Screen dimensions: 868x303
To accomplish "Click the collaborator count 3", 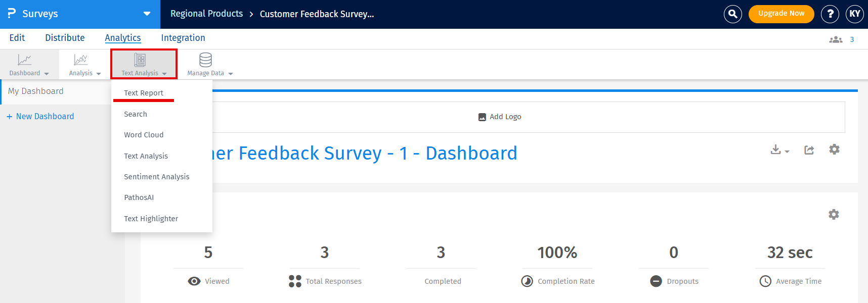I will click(x=852, y=39).
